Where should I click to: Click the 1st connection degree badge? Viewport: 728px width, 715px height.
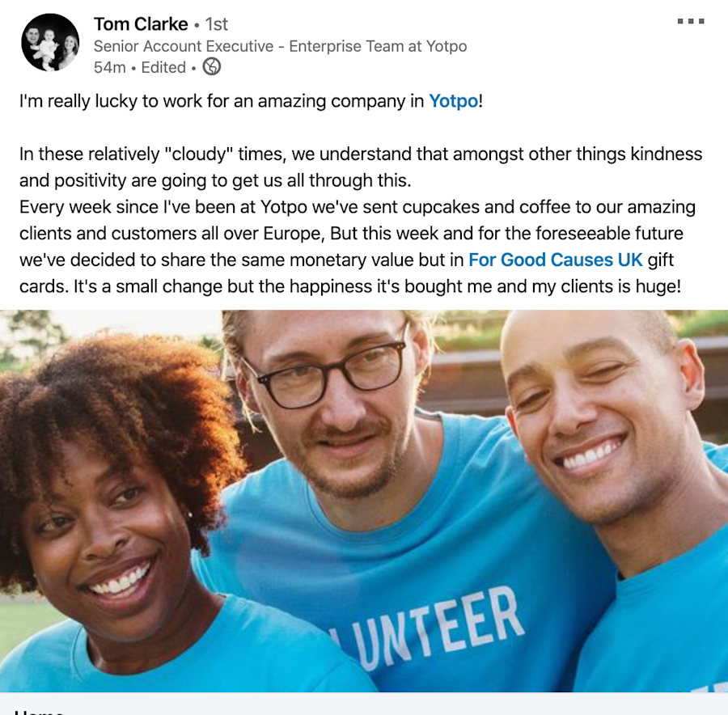click(x=216, y=24)
